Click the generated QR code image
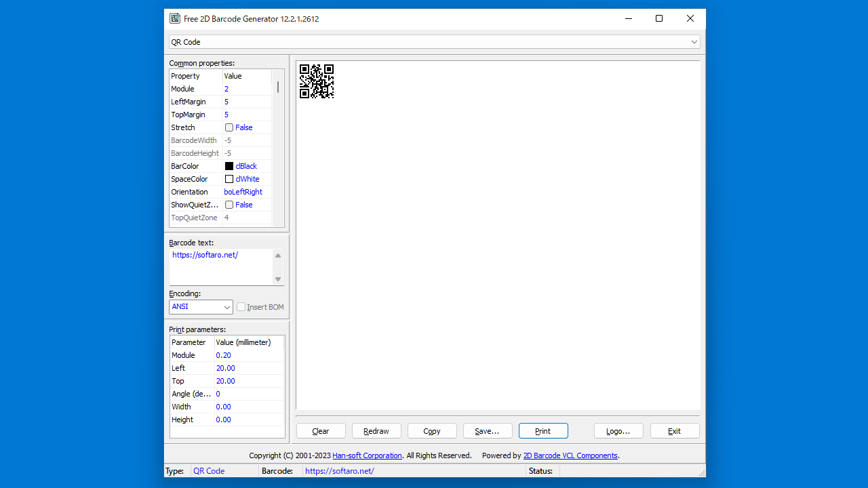The height and width of the screenshot is (488, 868). click(x=317, y=81)
